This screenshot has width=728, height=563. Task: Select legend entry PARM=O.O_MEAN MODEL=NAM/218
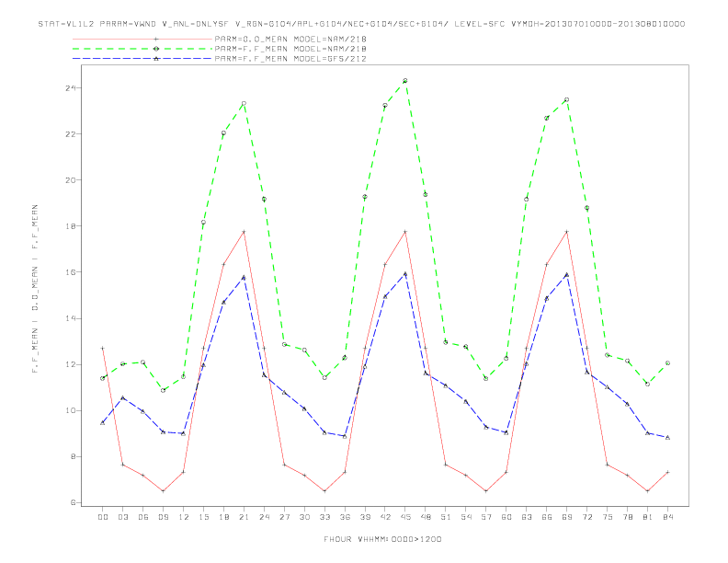[290, 39]
